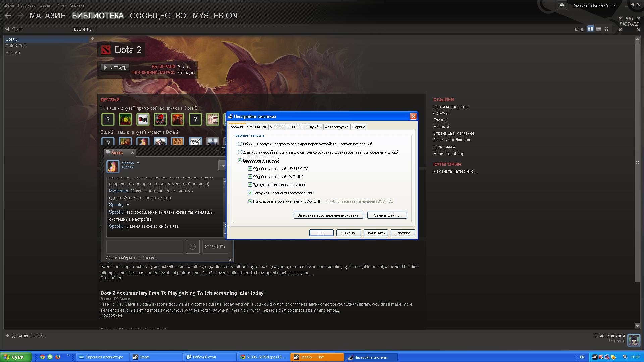Click Apply in the system configuration dialog
Image resolution: width=644 pixels, height=362 pixels.
tap(376, 233)
